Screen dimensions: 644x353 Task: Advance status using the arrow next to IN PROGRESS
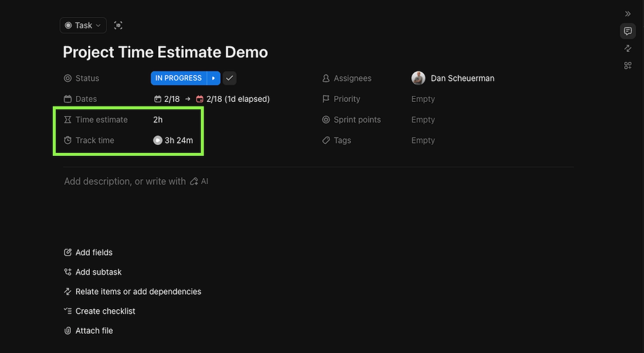pos(214,78)
